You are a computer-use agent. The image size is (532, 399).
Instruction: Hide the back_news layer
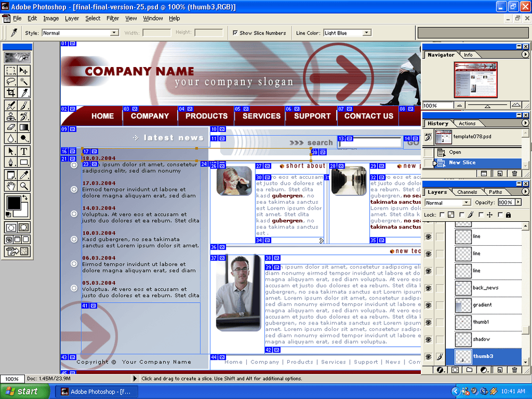point(428,288)
